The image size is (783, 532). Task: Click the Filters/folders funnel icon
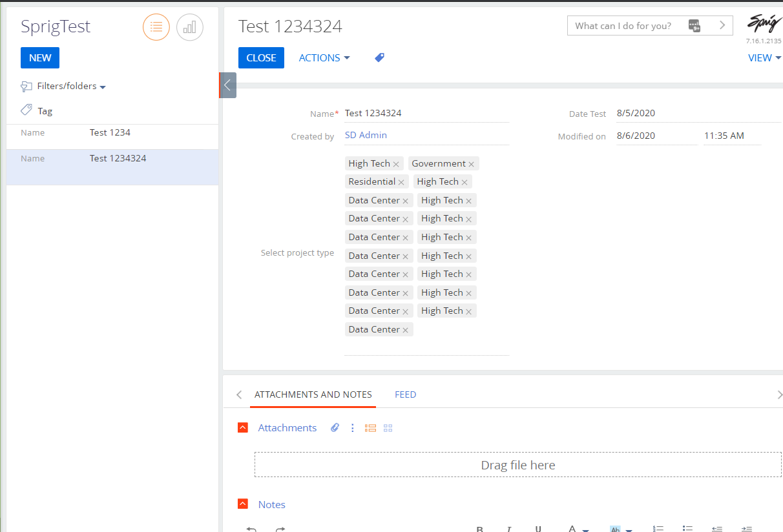(26, 86)
